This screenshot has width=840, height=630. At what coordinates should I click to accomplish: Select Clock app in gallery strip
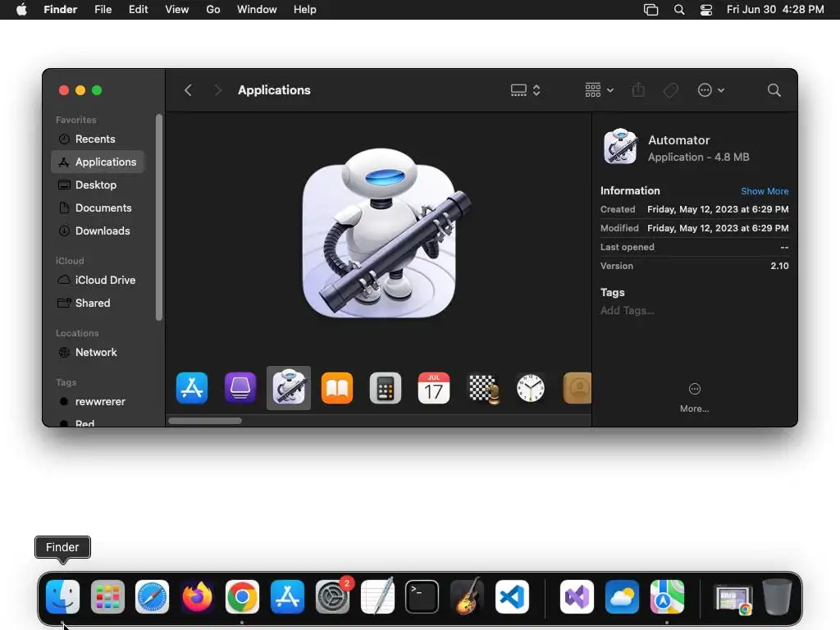pos(531,388)
